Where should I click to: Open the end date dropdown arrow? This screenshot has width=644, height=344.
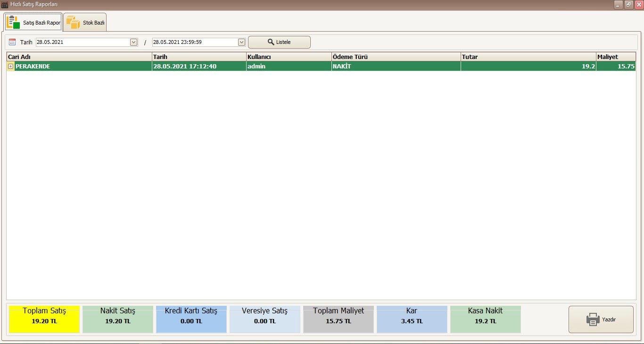(x=241, y=42)
